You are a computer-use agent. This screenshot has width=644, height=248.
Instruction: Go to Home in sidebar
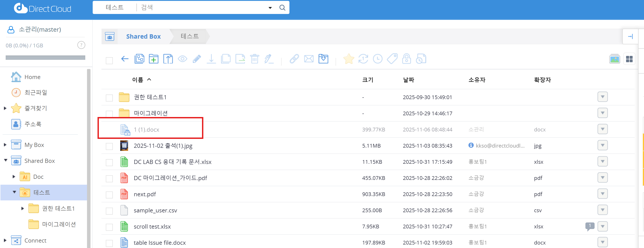point(32,77)
